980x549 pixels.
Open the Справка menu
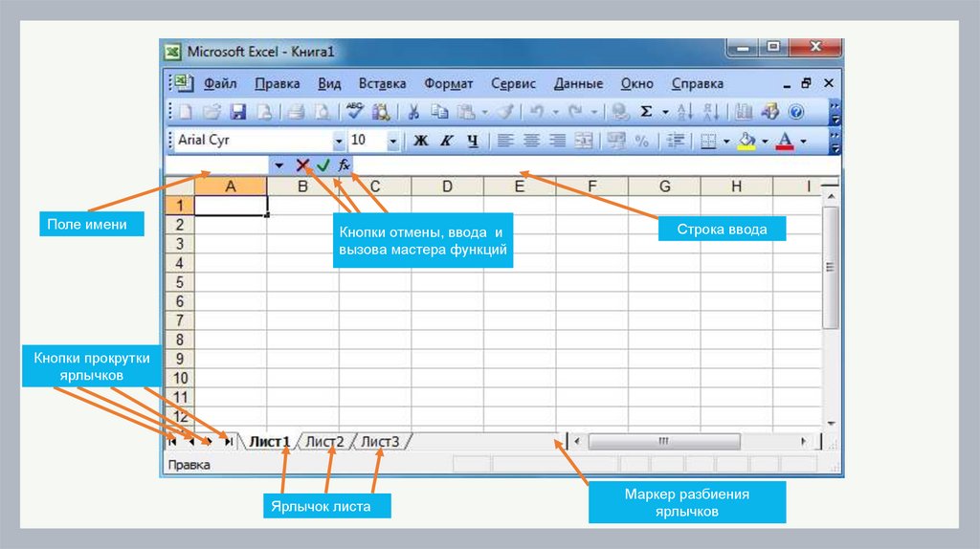click(x=698, y=84)
